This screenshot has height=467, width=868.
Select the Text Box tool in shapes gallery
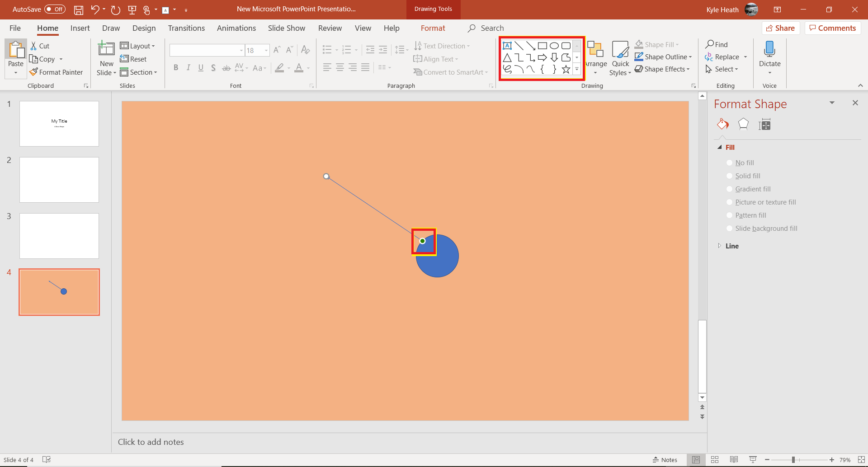(x=508, y=45)
